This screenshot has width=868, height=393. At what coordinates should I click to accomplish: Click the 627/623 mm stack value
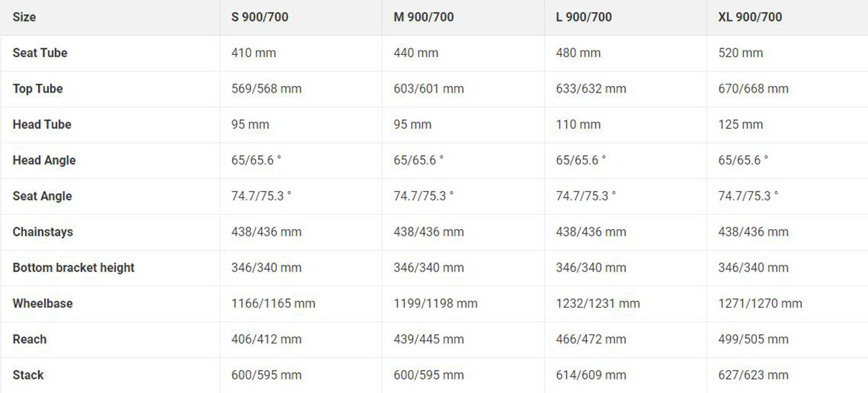[753, 374]
